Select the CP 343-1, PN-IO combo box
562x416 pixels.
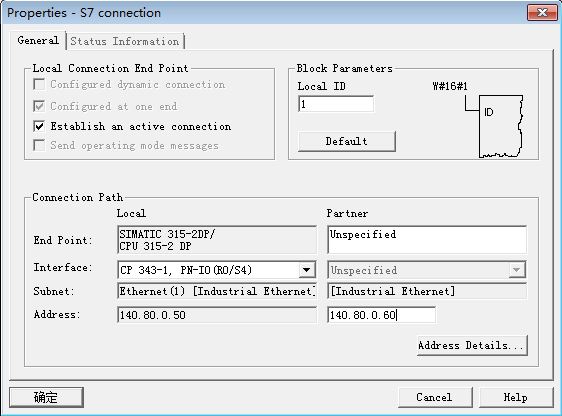tap(216, 270)
